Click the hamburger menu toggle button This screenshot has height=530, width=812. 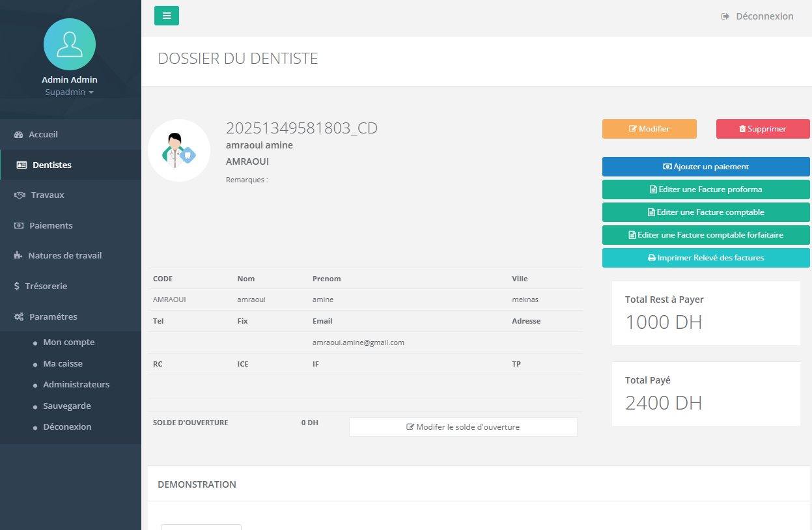coord(167,16)
